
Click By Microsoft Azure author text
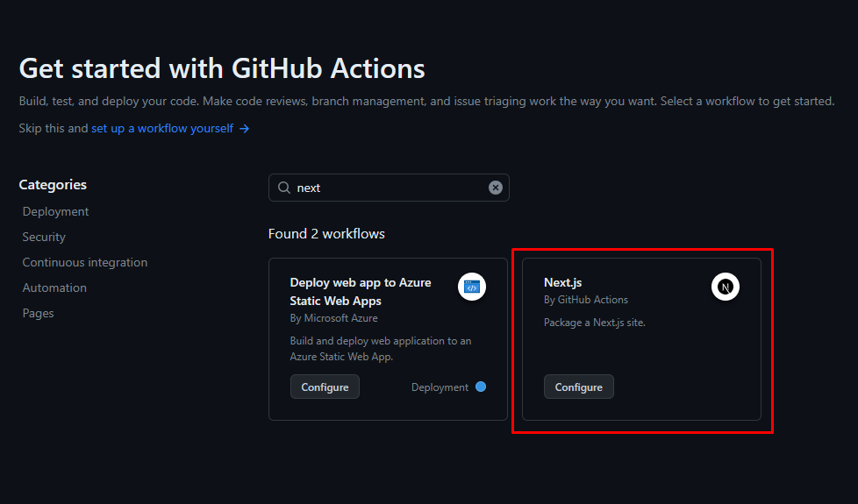coord(333,318)
